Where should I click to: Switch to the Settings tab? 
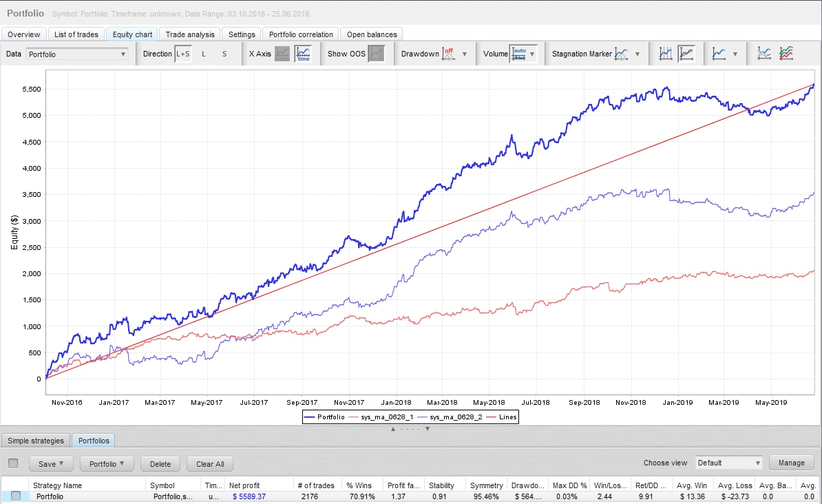[242, 34]
